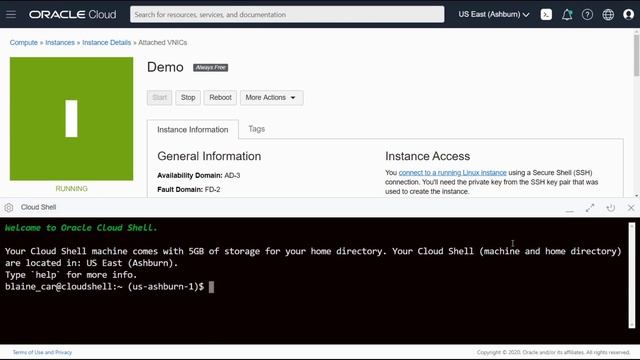Click the disabled Start button
The image size is (640, 360).
click(159, 98)
